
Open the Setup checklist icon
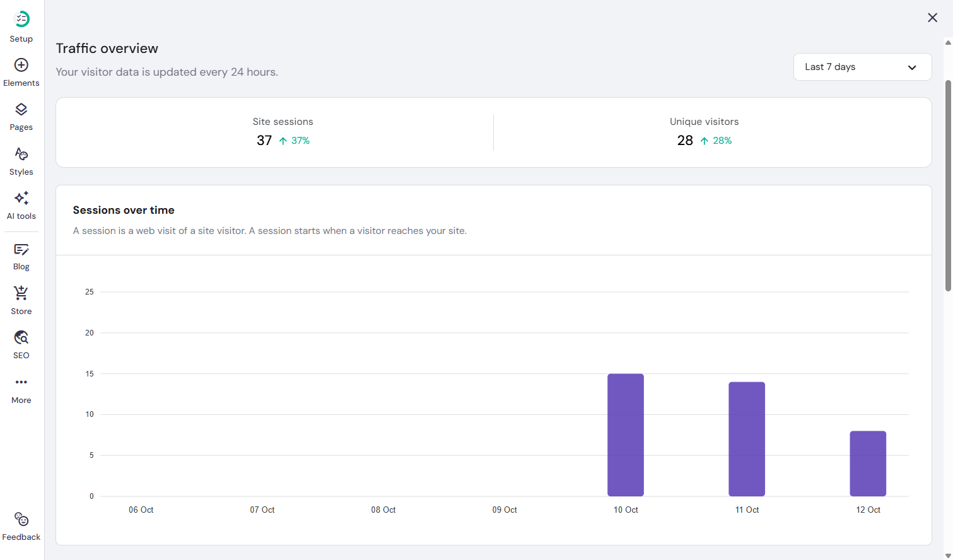coord(21,20)
